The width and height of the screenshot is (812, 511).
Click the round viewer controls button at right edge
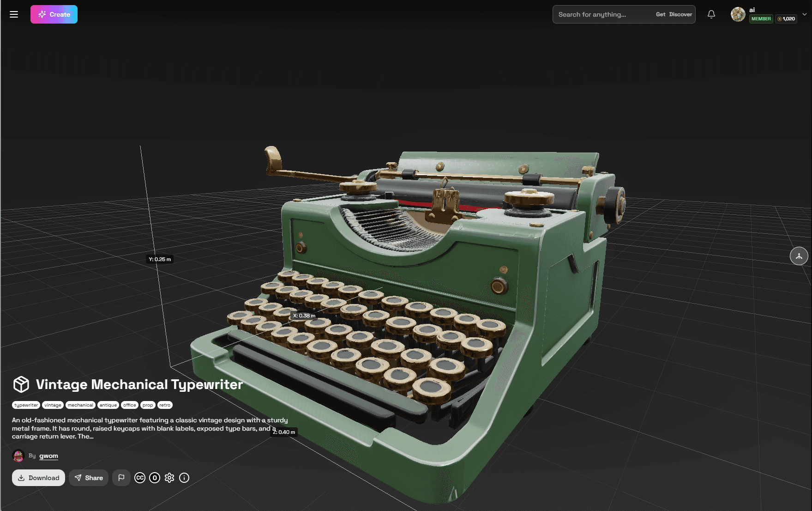click(x=799, y=256)
